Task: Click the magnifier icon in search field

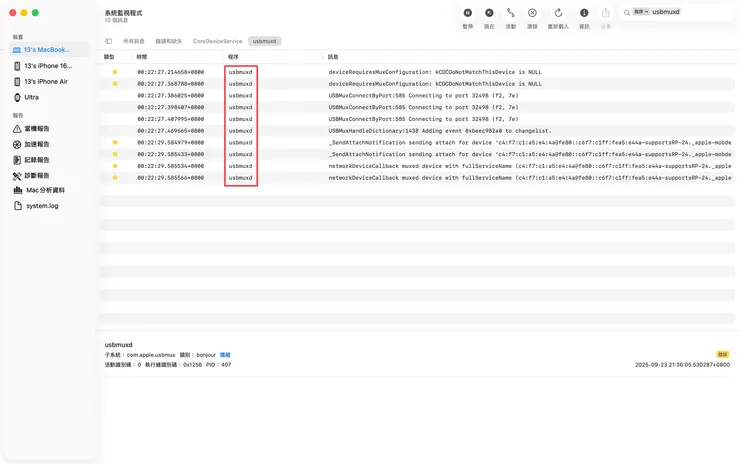Action: 627,13
